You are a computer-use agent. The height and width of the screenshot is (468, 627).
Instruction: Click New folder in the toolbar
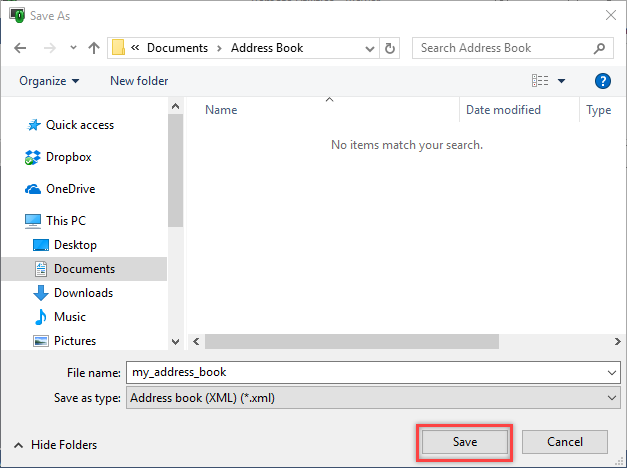[x=139, y=81]
